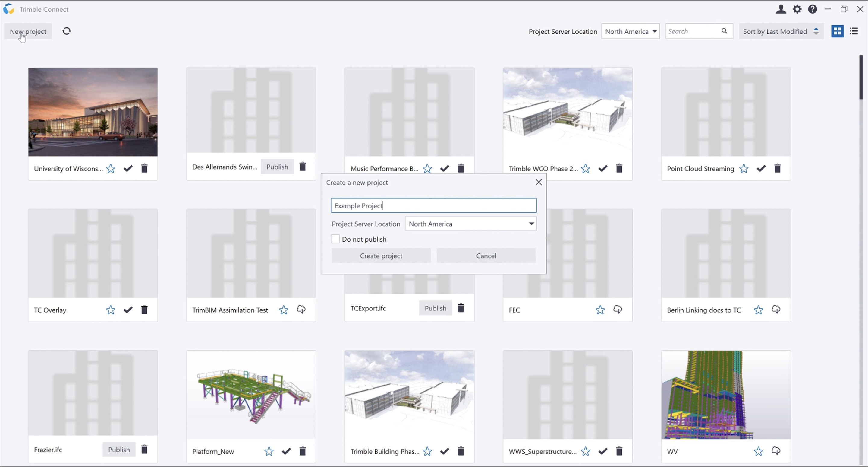Delete the Point Cloud Streaming project

point(777,168)
